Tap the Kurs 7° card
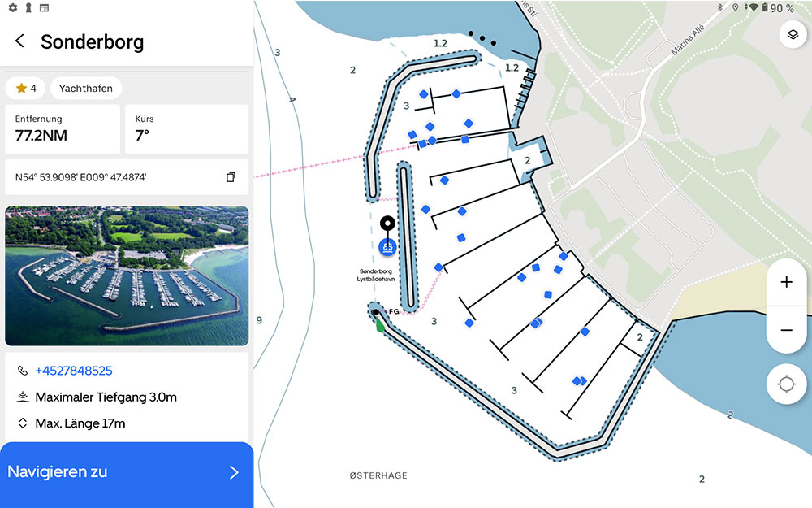This screenshot has width=812, height=508. [186, 128]
